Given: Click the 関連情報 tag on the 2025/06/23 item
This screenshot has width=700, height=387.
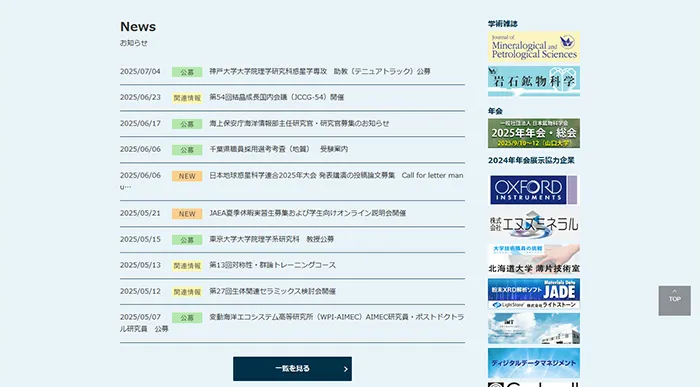Looking at the screenshot, I should coord(187,98).
